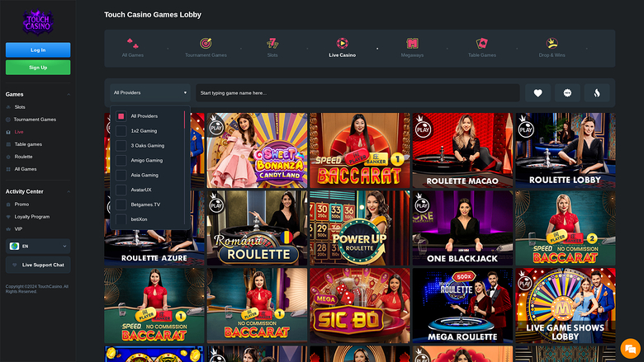The height and width of the screenshot is (362, 644).
Task: Click the Tournament Games sidebar icon
Action: pyautogui.click(x=8, y=120)
